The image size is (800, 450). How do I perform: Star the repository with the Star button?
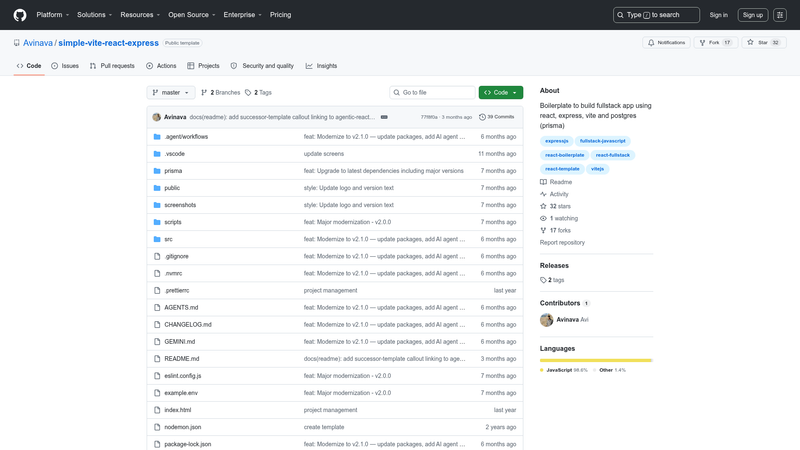tap(763, 43)
